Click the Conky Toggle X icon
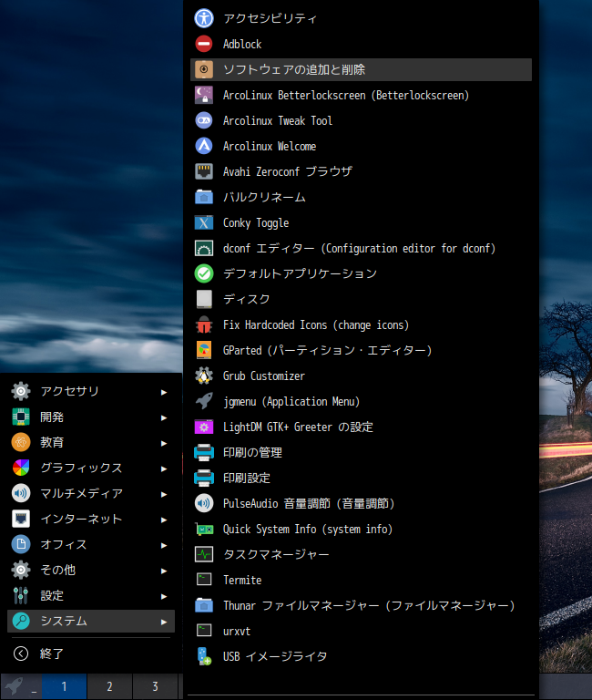 coord(204,222)
